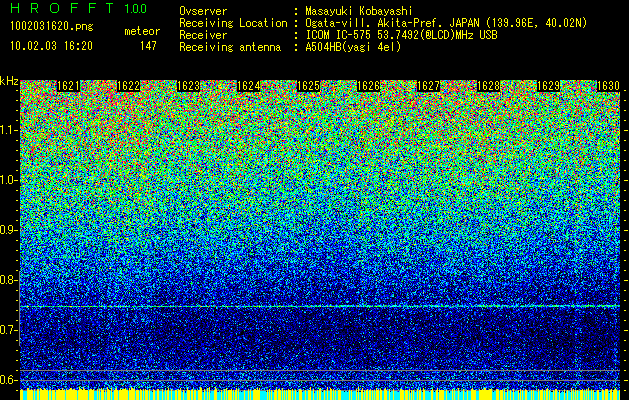Click the observer name Masayuki Kobayashi
This screenshot has width=629, height=400.
coord(359,11)
